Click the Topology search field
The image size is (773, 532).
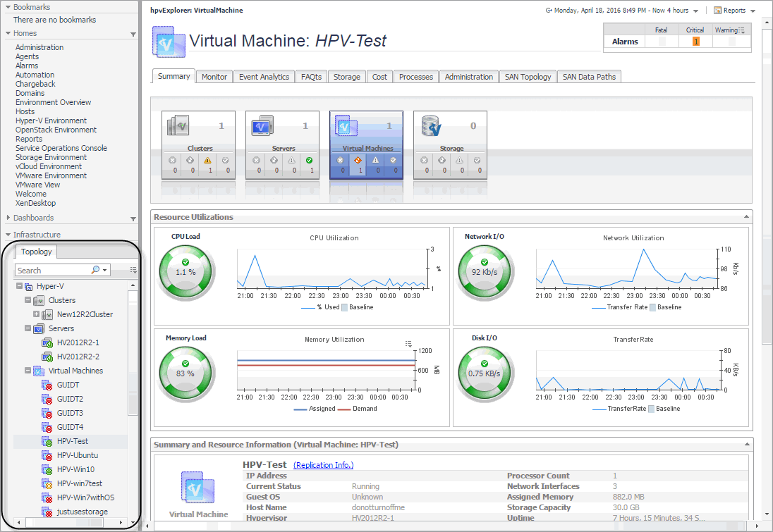(52, 270)
